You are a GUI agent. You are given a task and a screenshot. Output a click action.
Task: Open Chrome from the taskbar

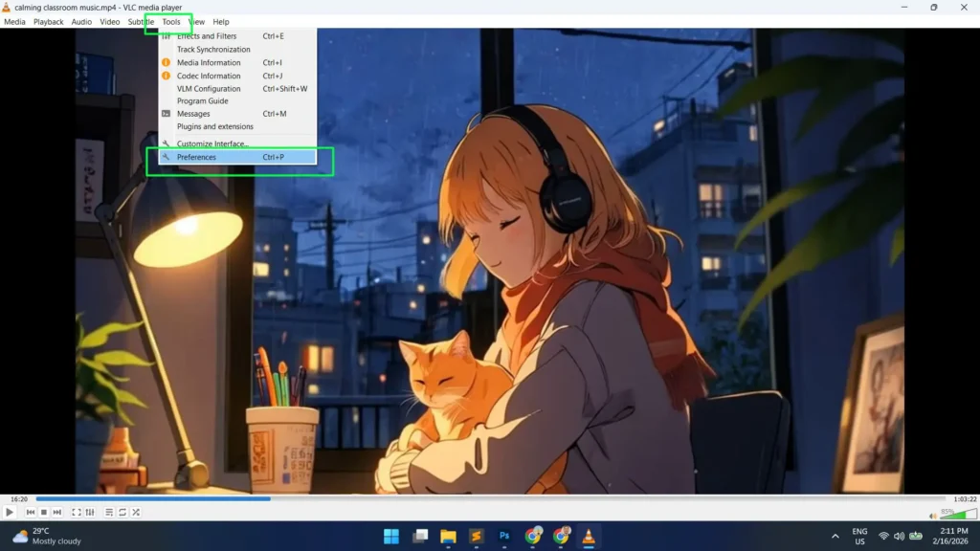point(533,536)
